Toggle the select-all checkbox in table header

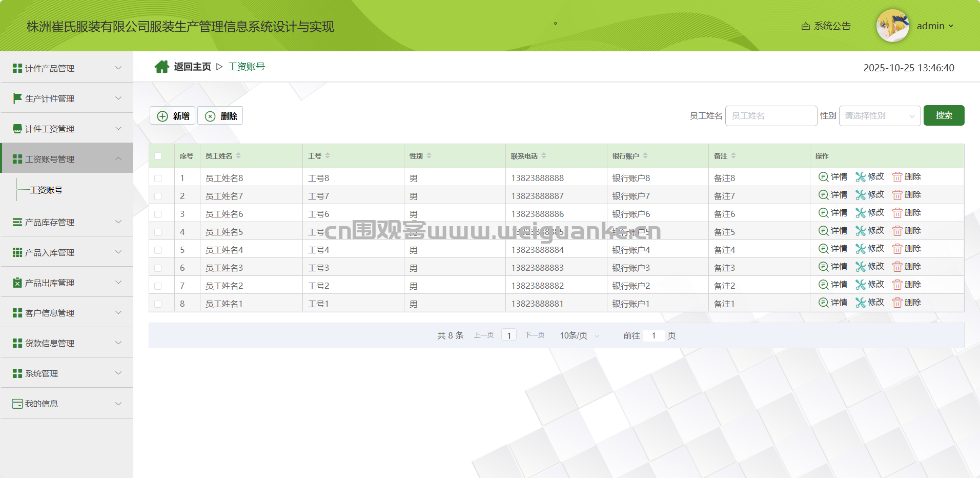[158, 156]
